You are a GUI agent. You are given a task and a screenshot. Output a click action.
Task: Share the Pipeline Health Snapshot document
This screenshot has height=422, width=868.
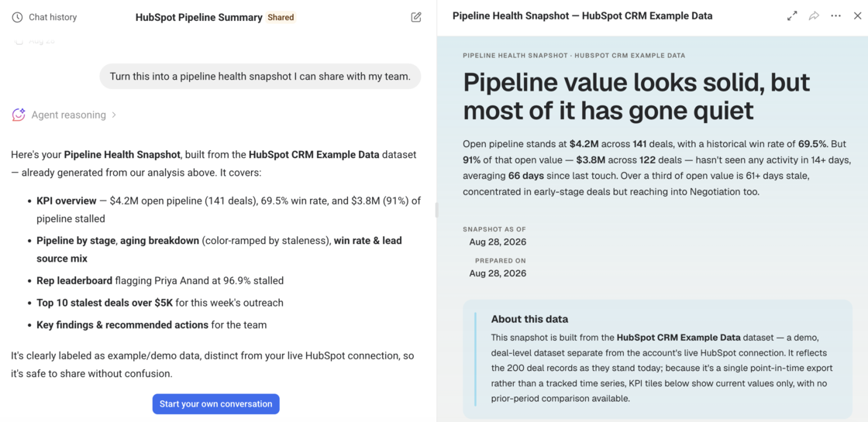814,16
